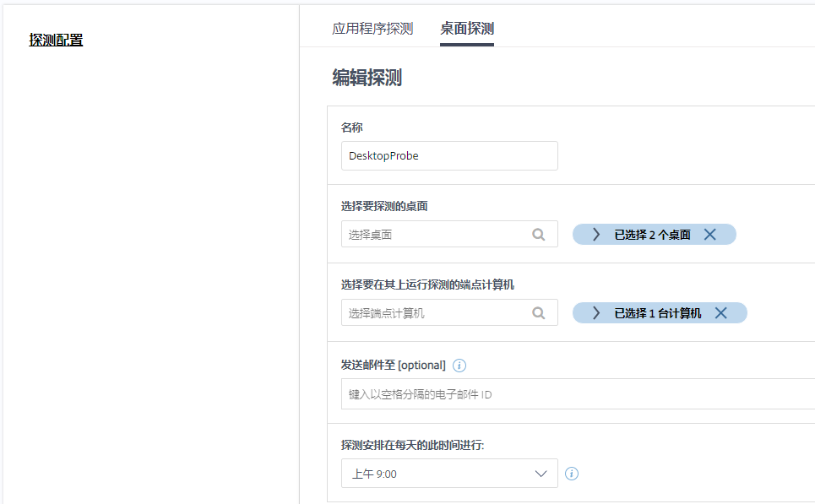Open the 探测配置 link in sidebar

[x=56, y=40]
